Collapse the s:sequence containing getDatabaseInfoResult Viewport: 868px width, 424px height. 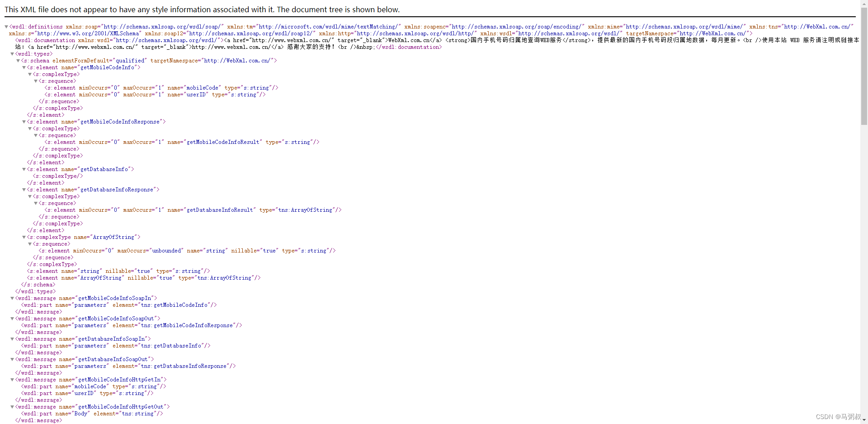(36, 203)
